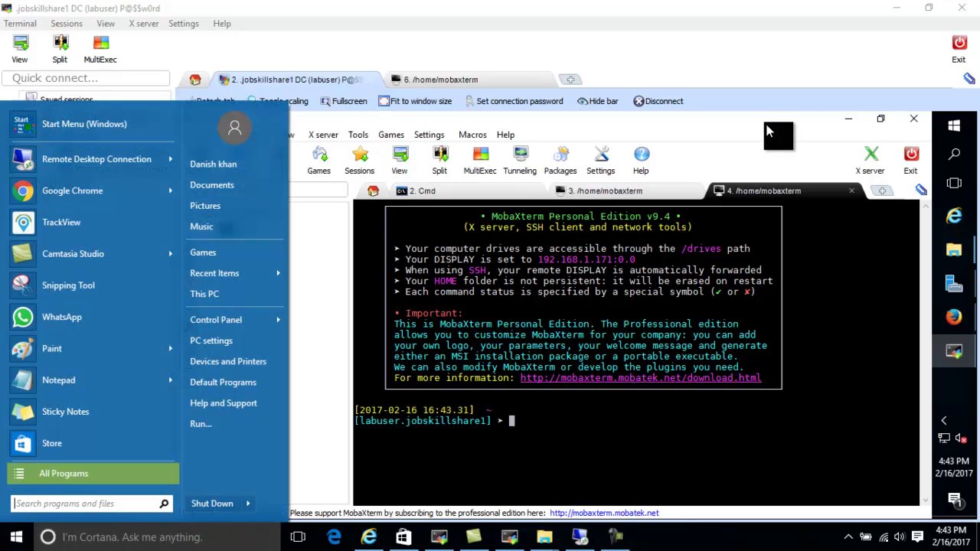The width and height of the screenshot is (980, 551).
Task: Click the inner red Exit power icon
Action: pyautogui.click(x=910, y=155)
